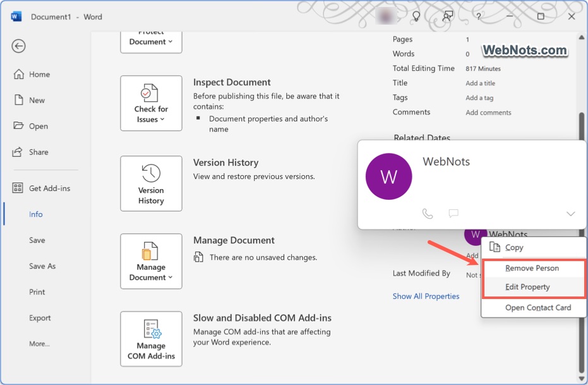This screenshot has height=385, width=588.
Task: Click the Total Editing Time label
Action: [x=423, y=68]
